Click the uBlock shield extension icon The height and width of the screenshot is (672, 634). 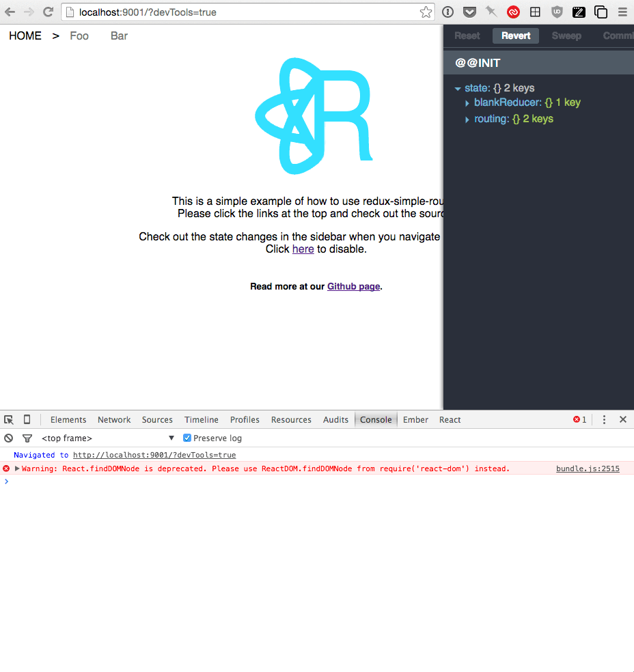tap(557, 12)
